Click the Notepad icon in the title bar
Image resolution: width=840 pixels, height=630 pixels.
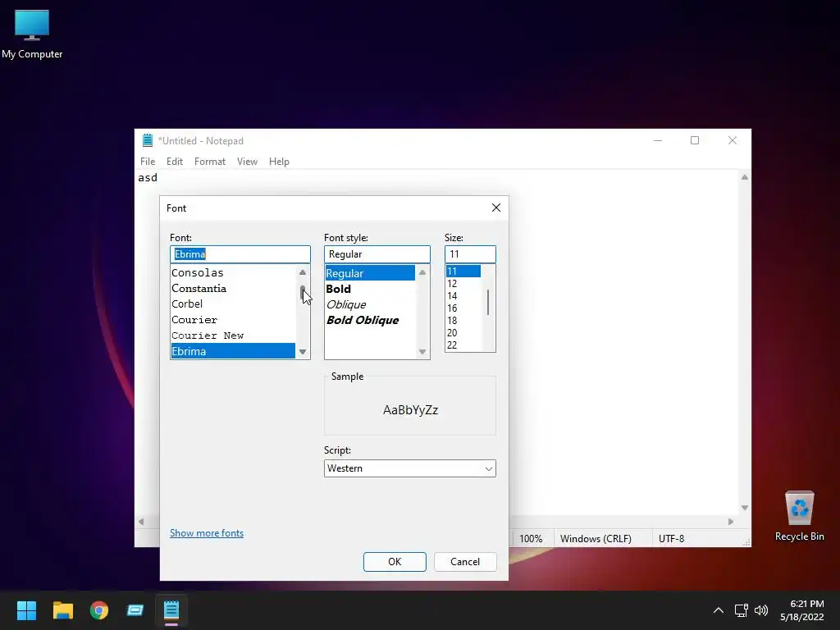pos(148,140)
